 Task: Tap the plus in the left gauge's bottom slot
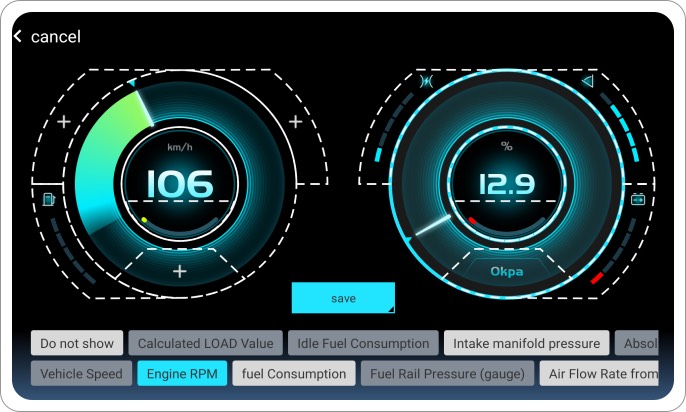pyautogui.click(x=180, y=271)
